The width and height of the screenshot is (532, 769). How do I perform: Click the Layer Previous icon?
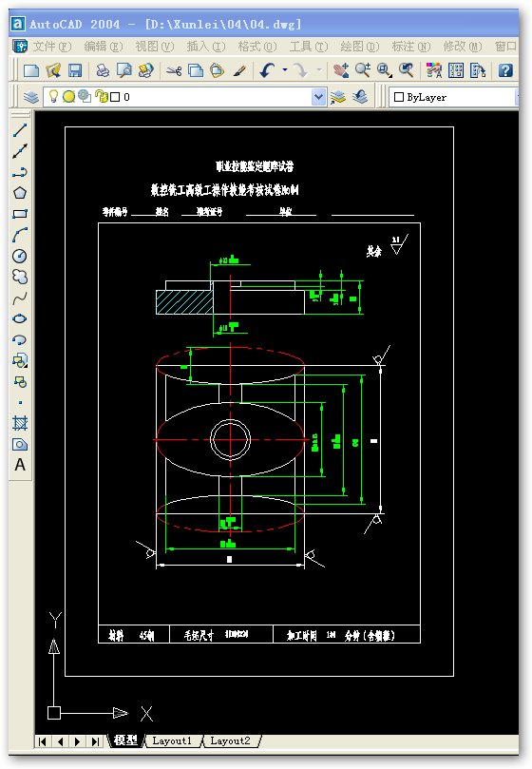(360, 97)
